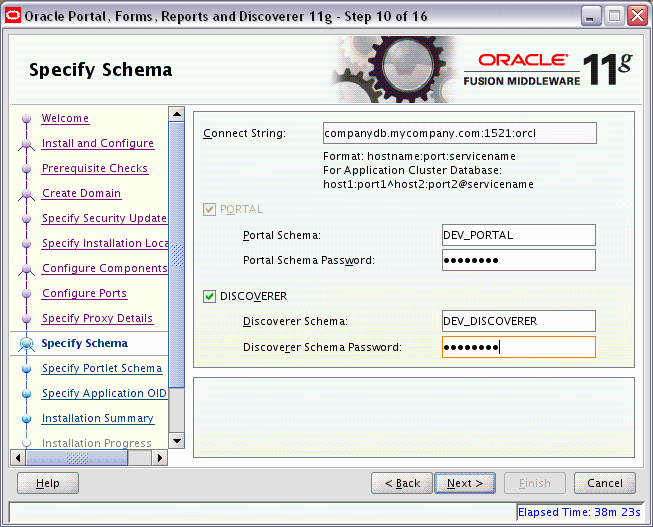Minimize the installer window
The image size is (653, 527).
pyautogui.click(x=591, y=17)
